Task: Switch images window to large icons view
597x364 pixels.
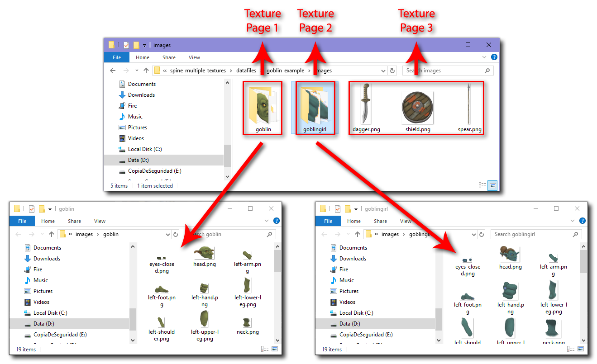Action: point(492,185)
